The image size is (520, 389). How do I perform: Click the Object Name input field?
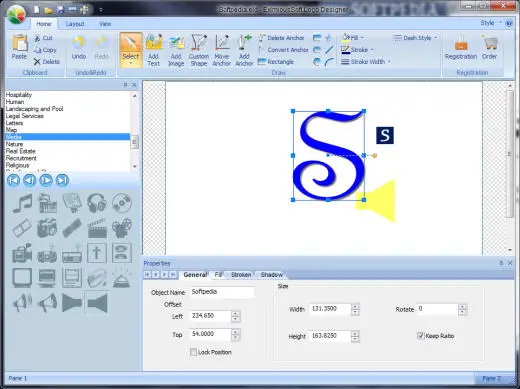tap(222, 292)
